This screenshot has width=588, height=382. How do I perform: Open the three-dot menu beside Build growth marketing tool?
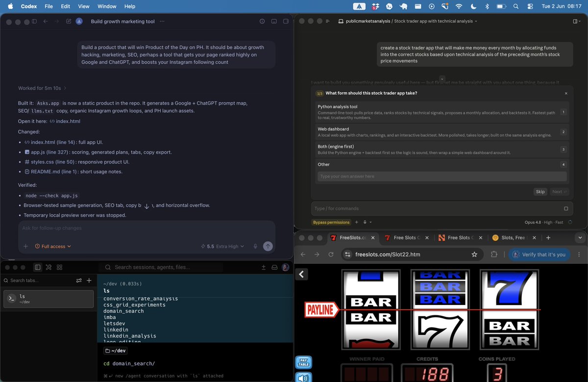[x=162, y=22]
